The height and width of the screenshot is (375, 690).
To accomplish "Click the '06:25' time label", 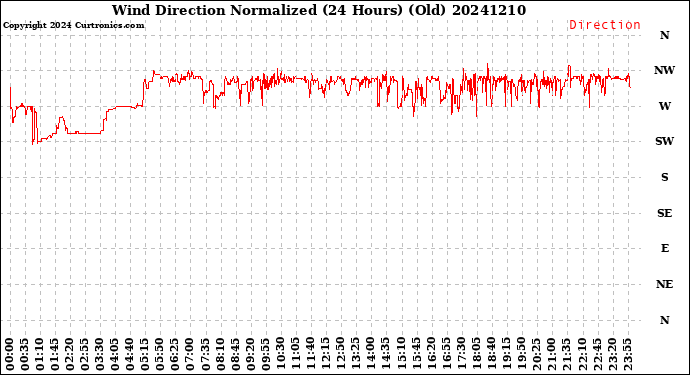I will tap(176, 354).
